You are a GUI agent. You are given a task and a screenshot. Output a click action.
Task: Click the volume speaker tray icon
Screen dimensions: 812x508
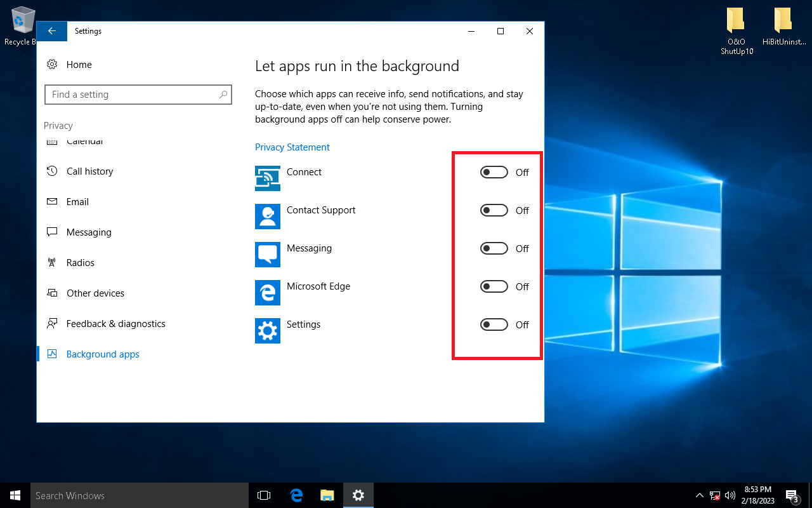(x=730, y=495)
